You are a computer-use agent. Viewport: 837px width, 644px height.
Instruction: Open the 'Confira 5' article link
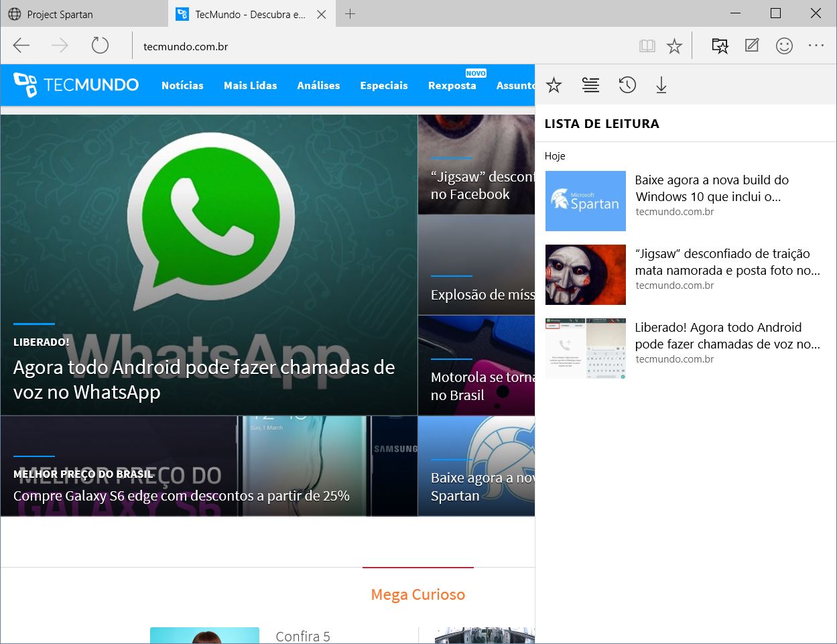303,636
